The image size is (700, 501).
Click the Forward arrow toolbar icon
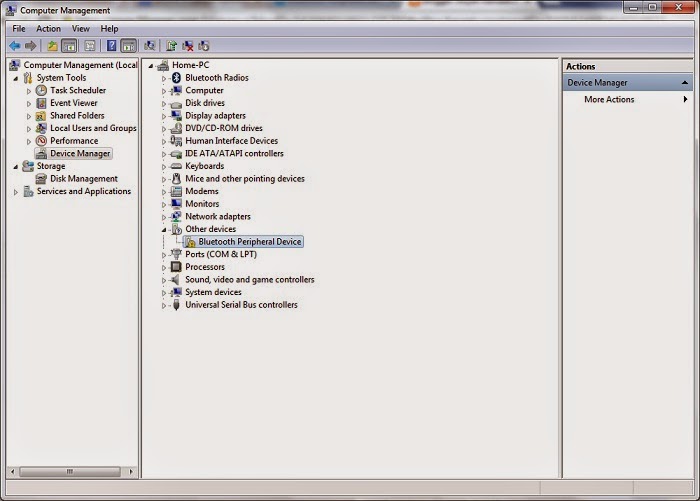pyautogui.click(x=30, y=46)
